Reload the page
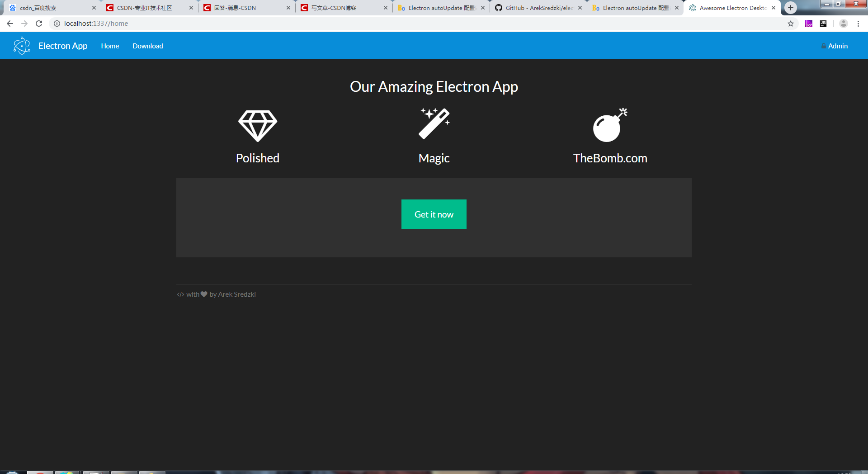The width and height of the screenshot is (868, 474). pyautogui.click(x=39, y=23)
